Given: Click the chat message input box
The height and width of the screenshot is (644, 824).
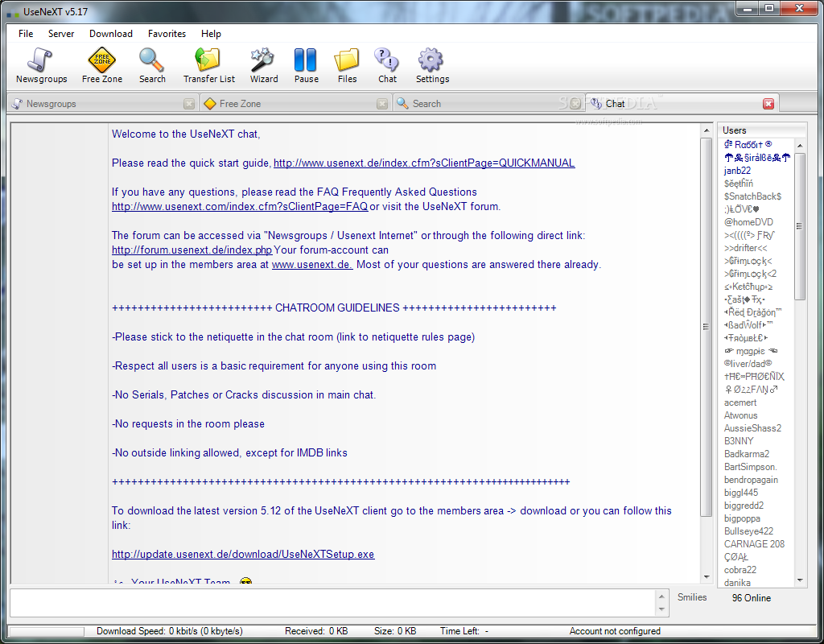Looking at the screenshot, I should [332, 602].
